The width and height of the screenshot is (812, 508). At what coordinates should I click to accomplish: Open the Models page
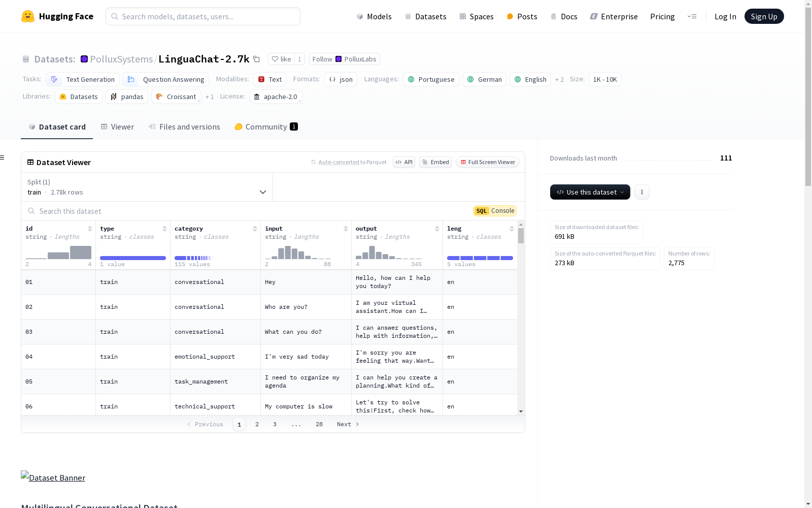click(374, 16)
